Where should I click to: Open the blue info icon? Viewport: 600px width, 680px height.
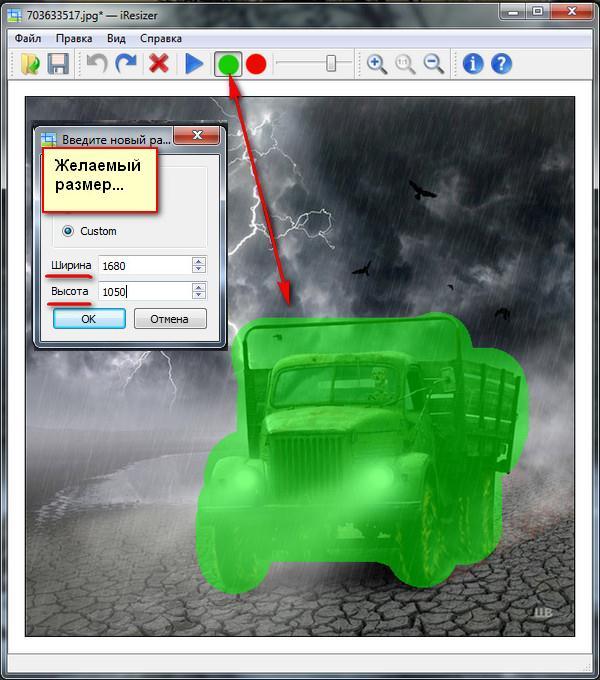click(472, 64)
